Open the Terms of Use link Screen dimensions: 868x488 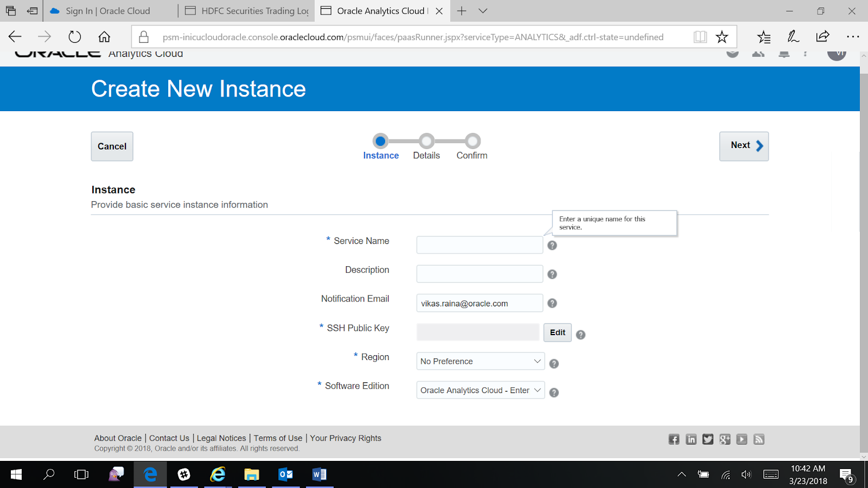(278, 438)
